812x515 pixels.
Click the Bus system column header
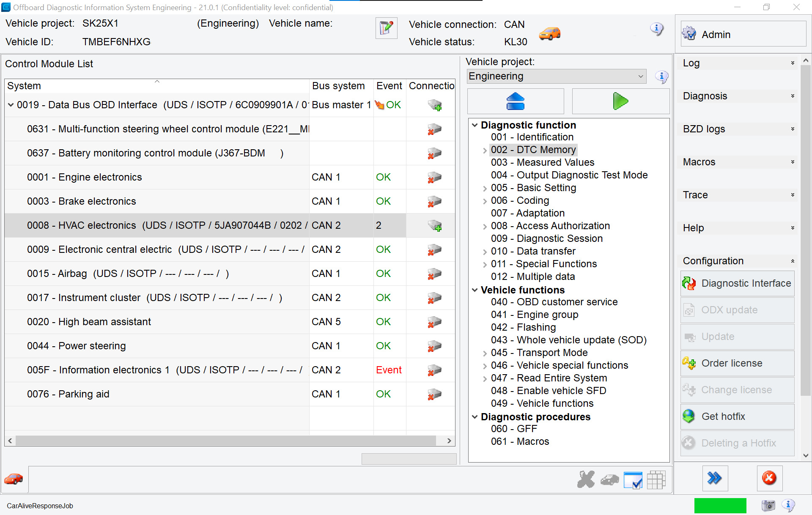pyautogui.click(x=341, y=86)
